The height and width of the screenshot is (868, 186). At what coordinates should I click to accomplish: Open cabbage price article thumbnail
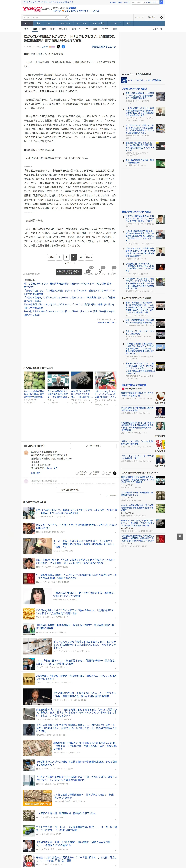34,380
